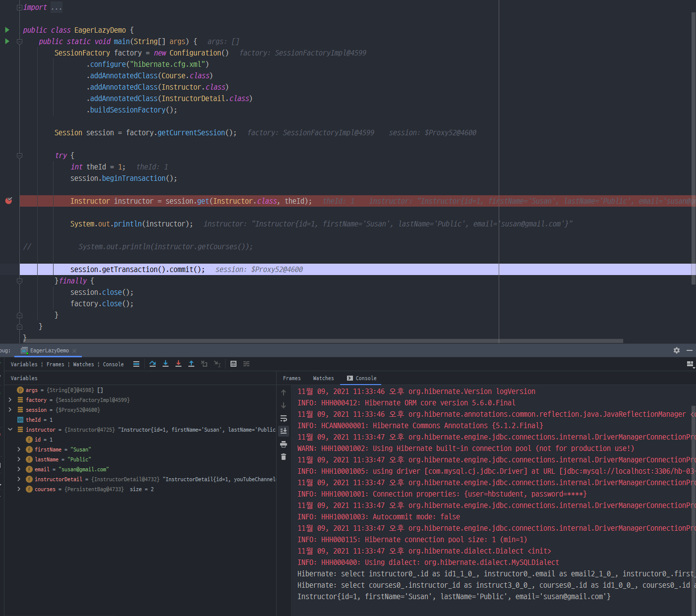Viewport: 696px width, 616px height.
Task: Click the run gutter arrow beside main method
Action: point(7,41)
